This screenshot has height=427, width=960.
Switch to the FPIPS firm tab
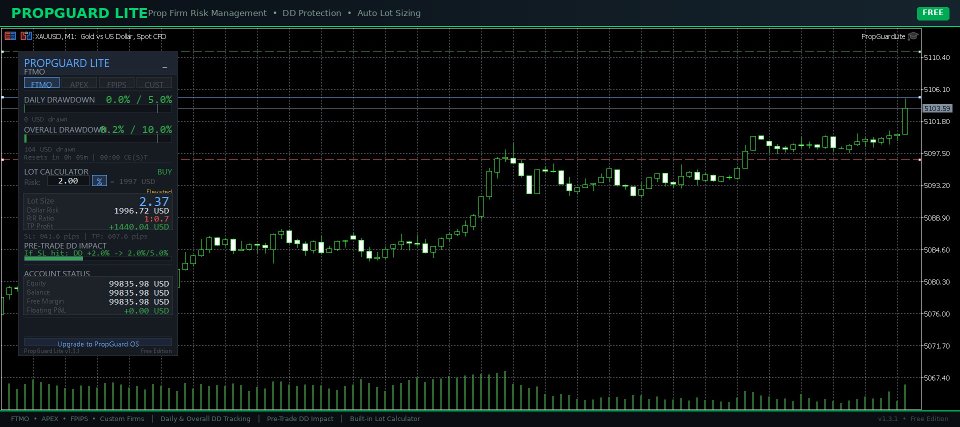[x=116, y=84]
